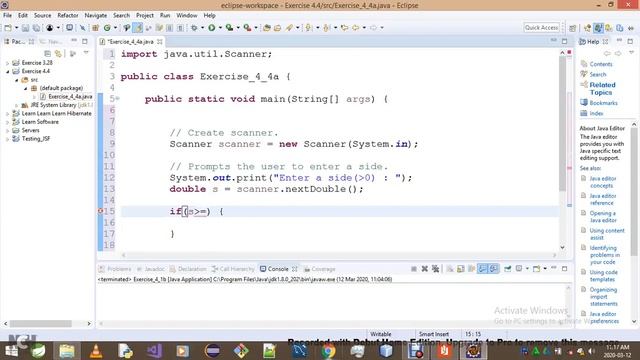Image resolution: width=640 pixels, height=360 pixels.
Task: Click Remove Launch X icon in Console
Action: pyautogui.click(x=424, y=269)
